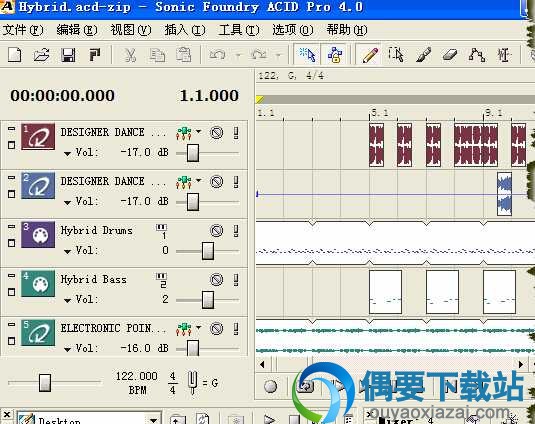The image size is (535, 424).
Task: Open device selection for Hybrid Drums
Action: coord(161,232)
